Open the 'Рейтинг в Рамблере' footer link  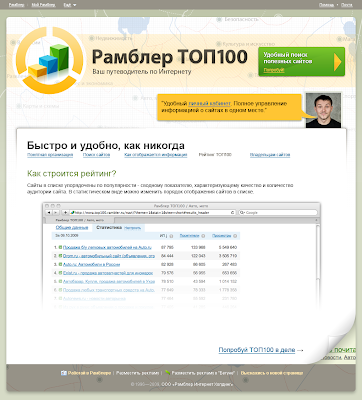[x=89, y=373]
